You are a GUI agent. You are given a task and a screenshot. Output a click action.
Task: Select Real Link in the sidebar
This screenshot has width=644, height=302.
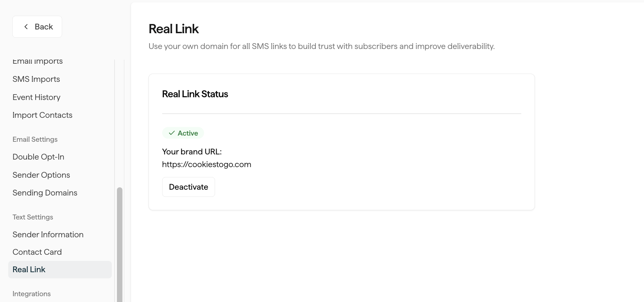(29, 269)
